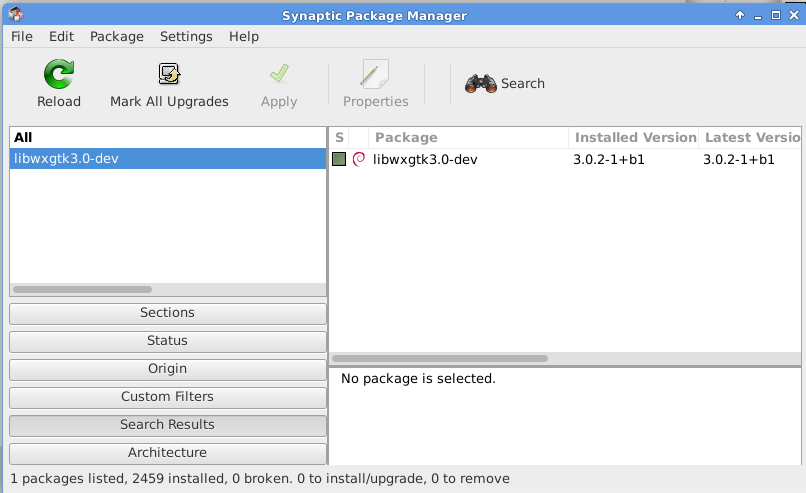Click the 'No package is selected.' description text
Image resolution: width=806 pixels, height=493 pixels.
(418, 379)
